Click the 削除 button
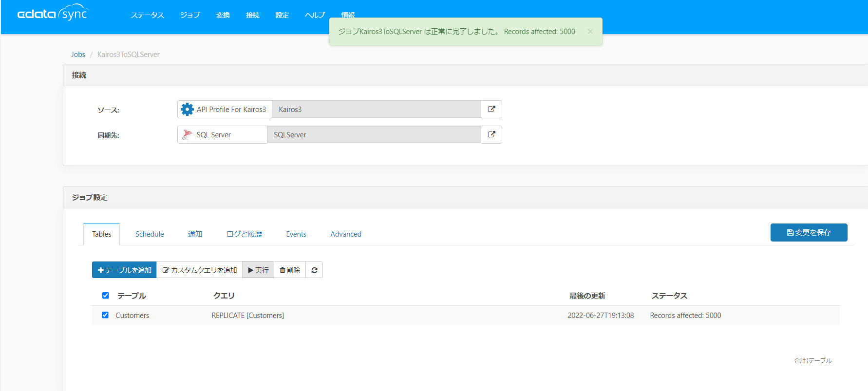Viewport: 868px width, 391px height. point(290,270)
